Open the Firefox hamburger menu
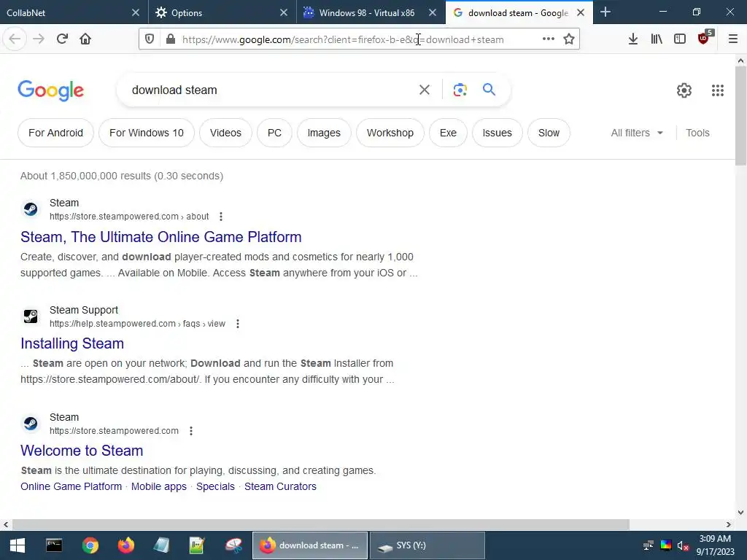The image size is (747, 560). coord(732,39)
